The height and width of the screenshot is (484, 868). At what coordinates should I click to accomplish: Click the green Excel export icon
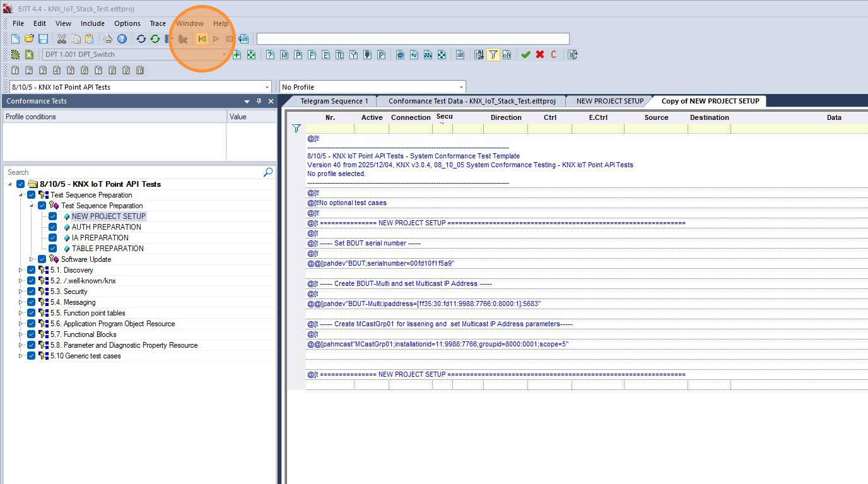(29, 55)
